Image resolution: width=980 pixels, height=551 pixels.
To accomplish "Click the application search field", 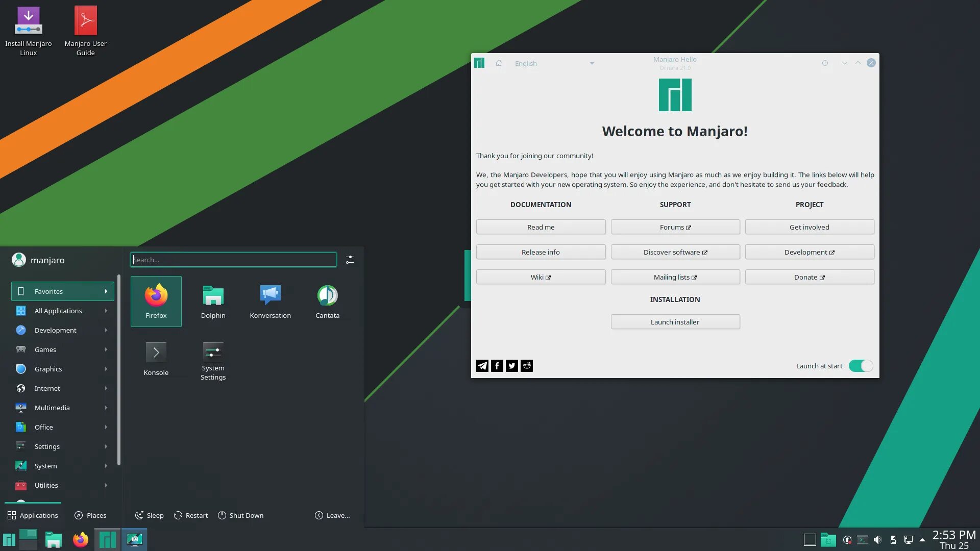I will click(233, 260).
